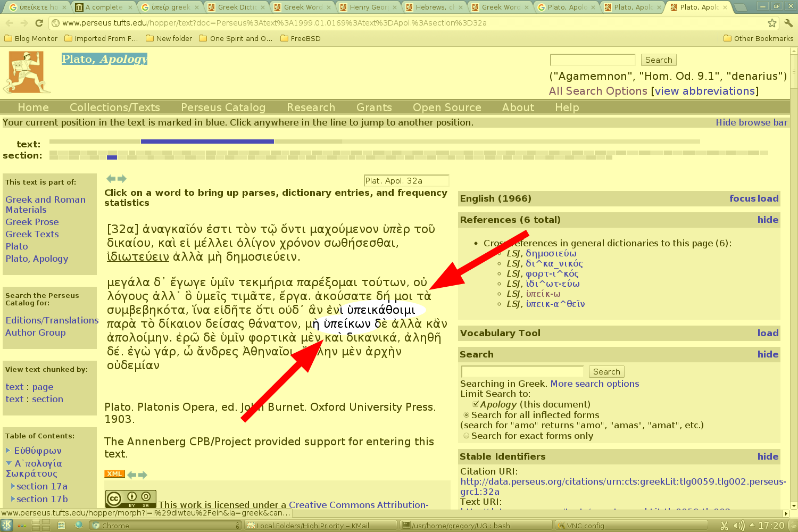Screen dimensions: 798x532
Task: Open Research menu item
Action: click(311, 107)
